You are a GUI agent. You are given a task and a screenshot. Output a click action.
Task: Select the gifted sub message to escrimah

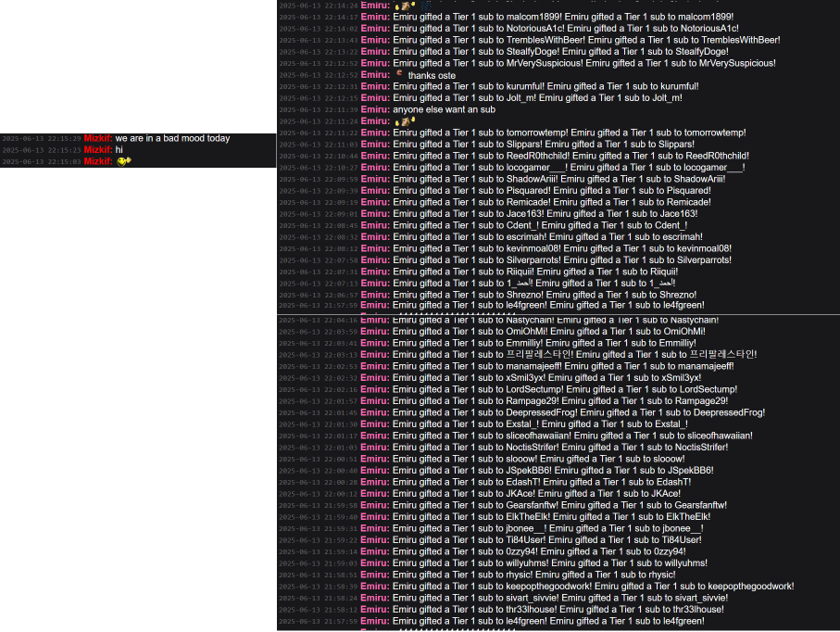547,237
